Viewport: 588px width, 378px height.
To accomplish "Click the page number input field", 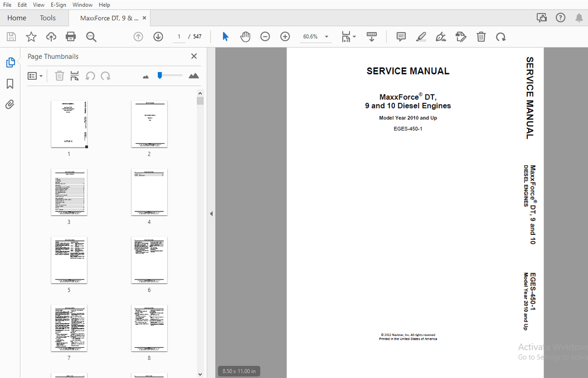I will [x=179, y=36].
